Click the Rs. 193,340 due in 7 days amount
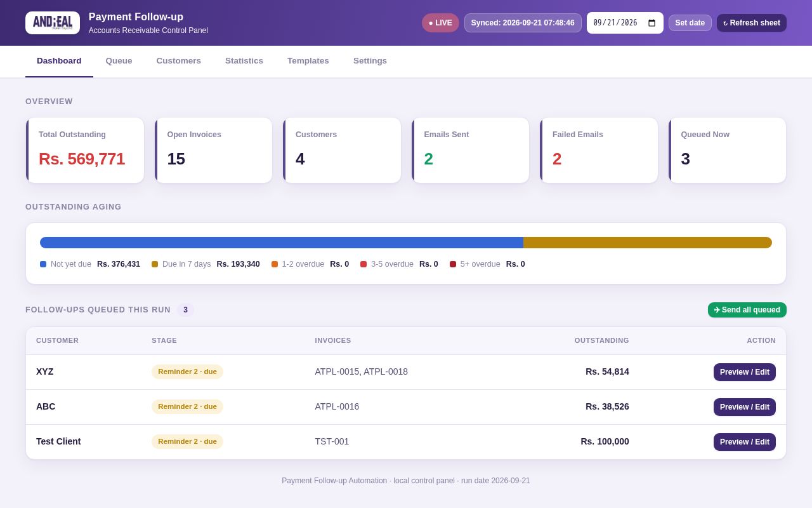Image resolution: width=812 pixels, height=508 pixels. (x=238, y=264)
